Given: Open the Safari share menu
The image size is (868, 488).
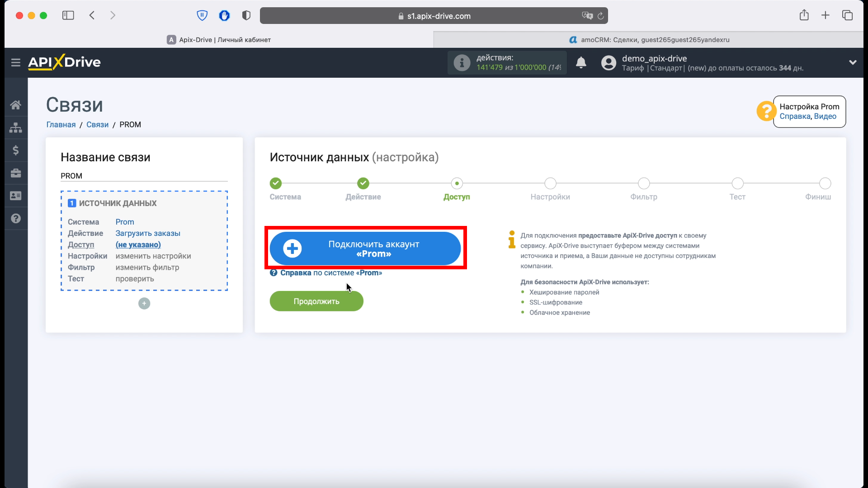Looking at the screenshot, I should click(x=804, y=15).
